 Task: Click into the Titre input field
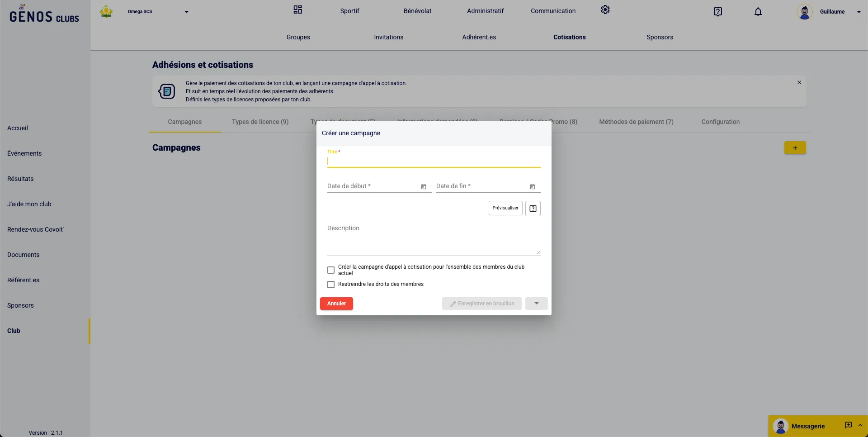click(x=433, y=161)
